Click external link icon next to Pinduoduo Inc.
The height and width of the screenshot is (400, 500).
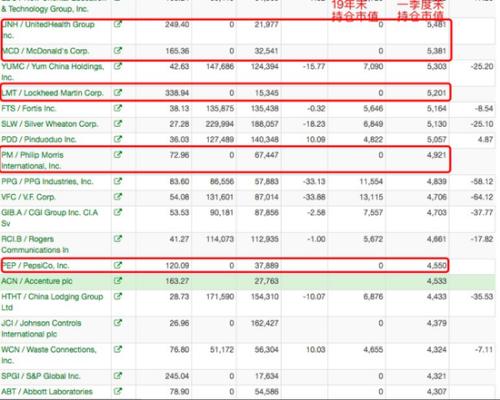118,139
